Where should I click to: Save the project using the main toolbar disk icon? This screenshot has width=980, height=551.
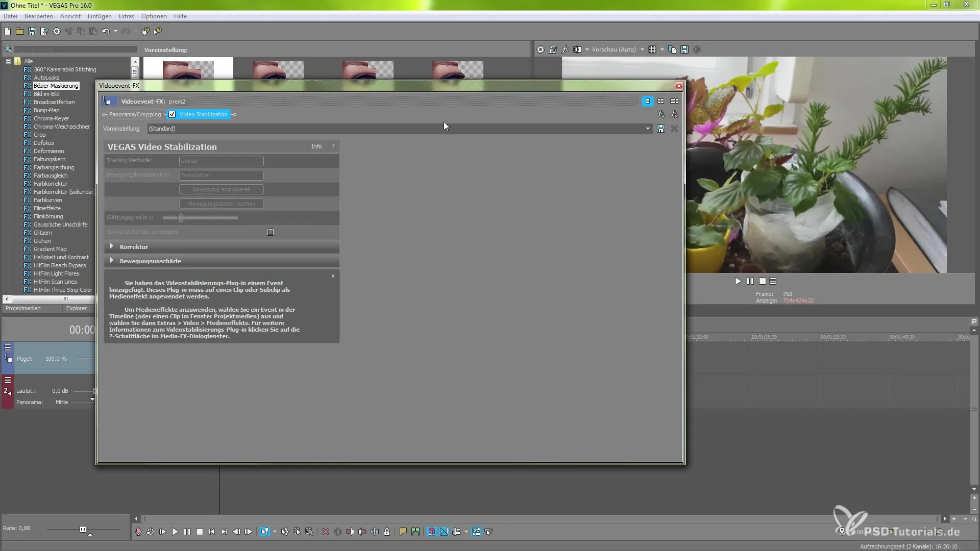(x=32, y=31)
